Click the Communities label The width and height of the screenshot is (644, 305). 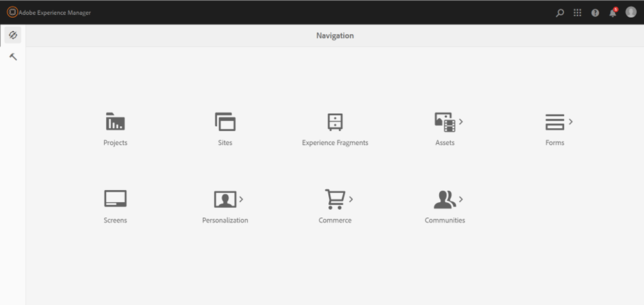[x=445, y=220]
